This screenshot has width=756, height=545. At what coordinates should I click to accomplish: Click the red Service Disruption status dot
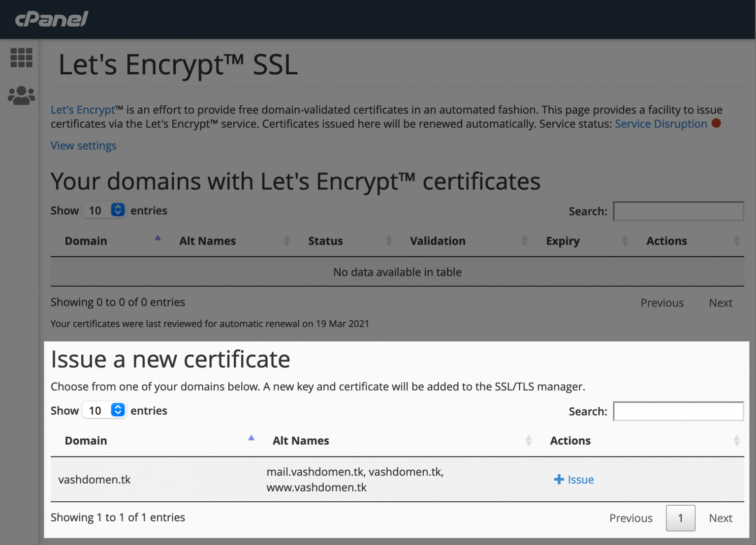[x=717, y=124]
